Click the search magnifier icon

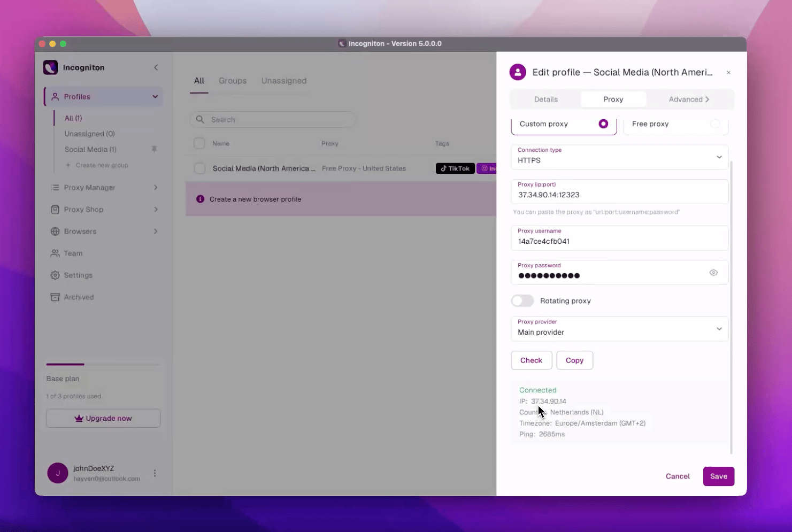point(200,120)
